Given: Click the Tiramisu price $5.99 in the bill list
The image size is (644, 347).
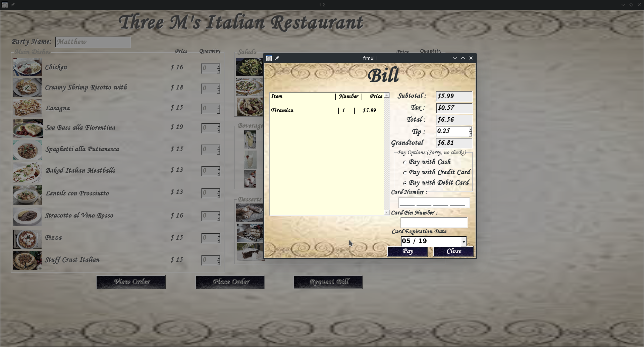Looking at the screenshot, I should coord(369,111).
